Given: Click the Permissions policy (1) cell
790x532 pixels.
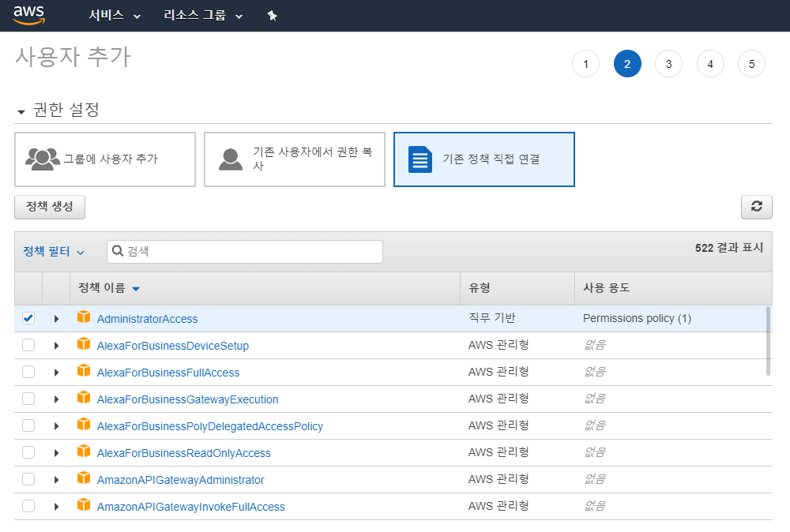Looking at the screenshot, I should click(637, 318).
